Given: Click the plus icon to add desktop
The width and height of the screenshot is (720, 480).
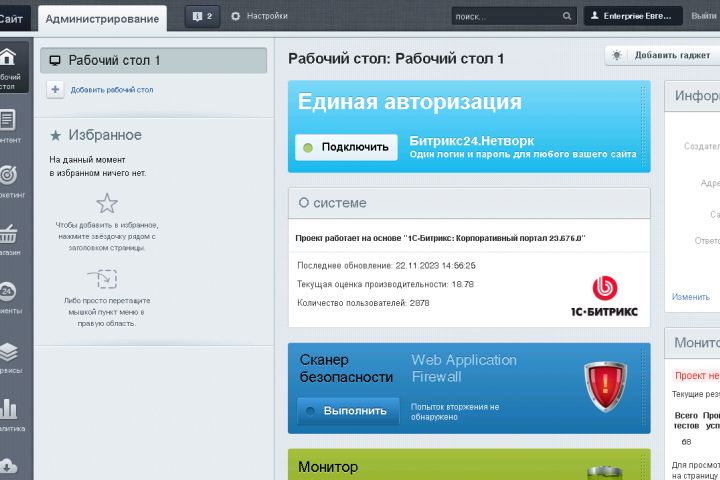Looking at the screenshot, I should click(x=55, y=89).
